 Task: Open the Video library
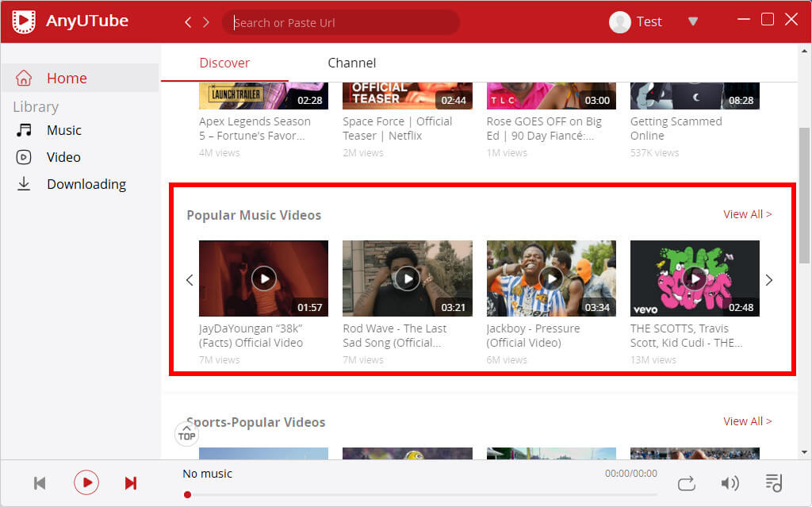[x=63, y=157]
